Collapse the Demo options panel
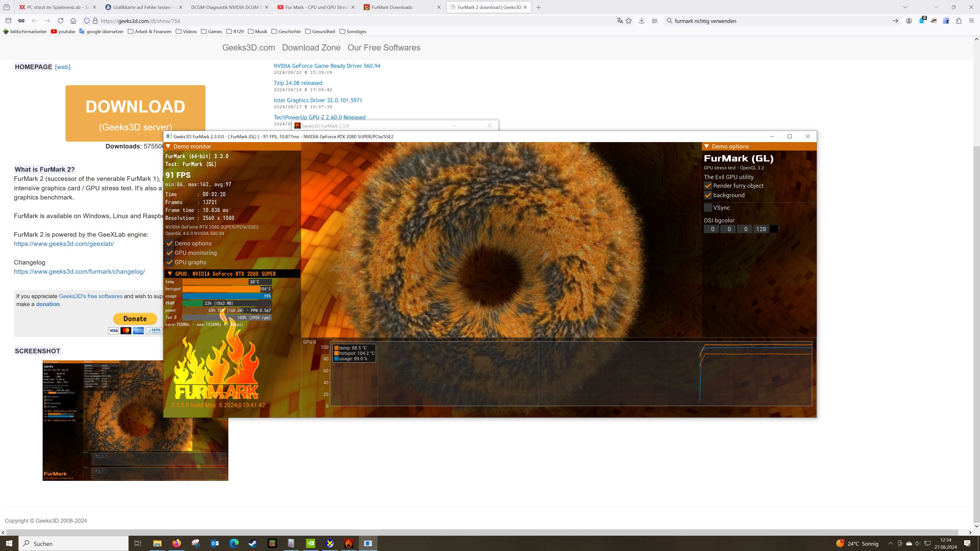 [x=706, y=146]
